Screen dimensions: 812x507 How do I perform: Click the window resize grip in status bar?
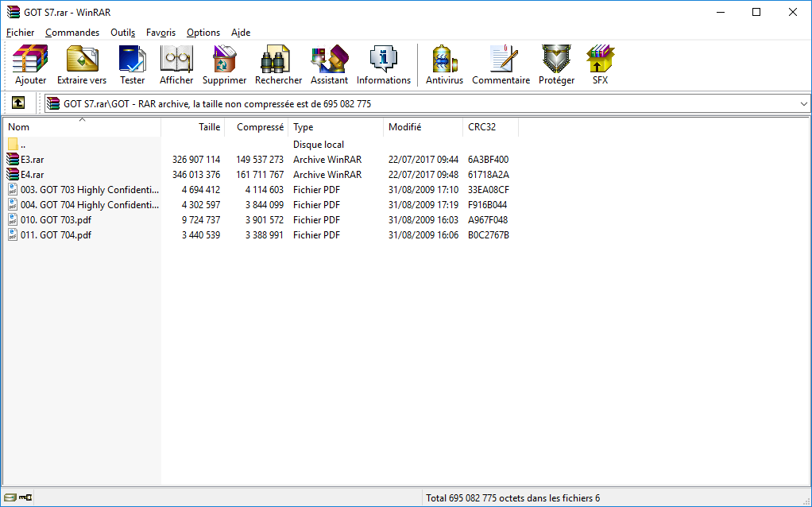(x=806, y=501)
